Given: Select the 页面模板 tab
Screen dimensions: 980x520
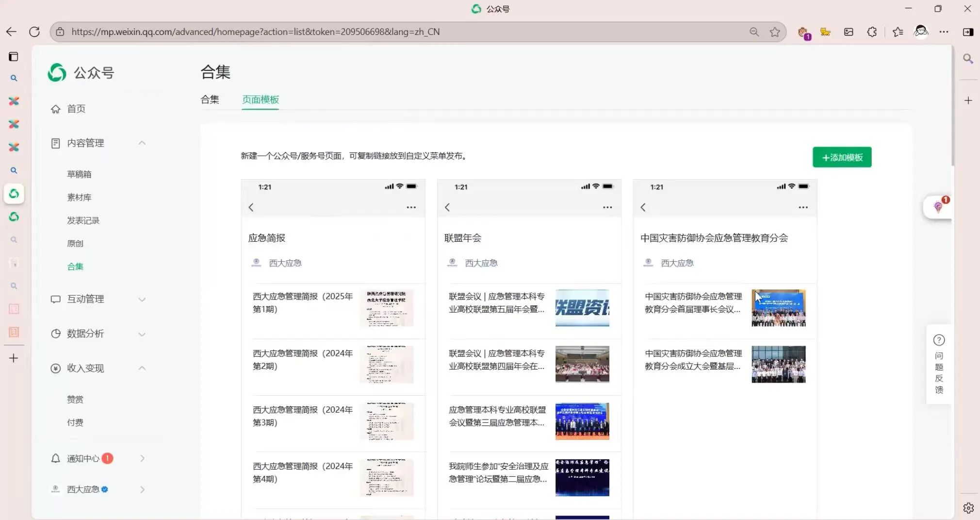Looking at the screenshot, I should [x=261, y=100].
